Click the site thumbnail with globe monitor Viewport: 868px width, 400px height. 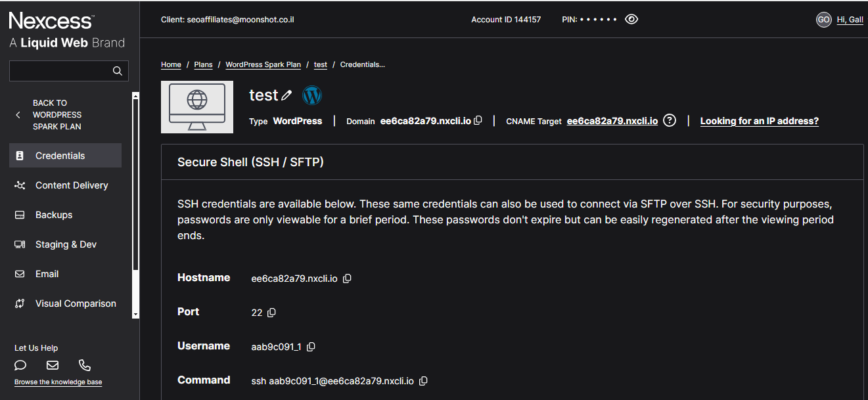[x=197, y=107]
